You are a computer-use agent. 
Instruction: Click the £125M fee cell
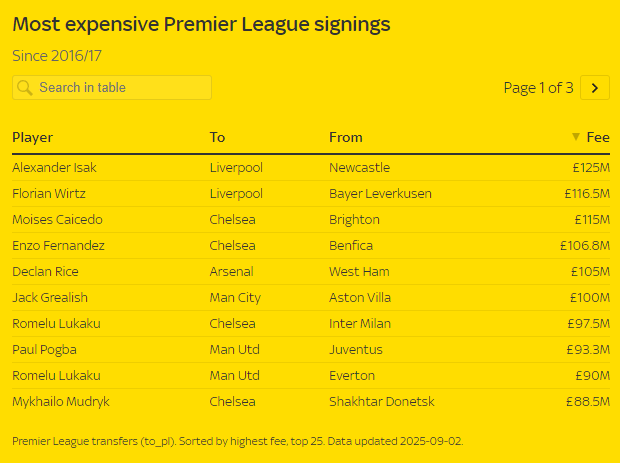coord(590,167)
